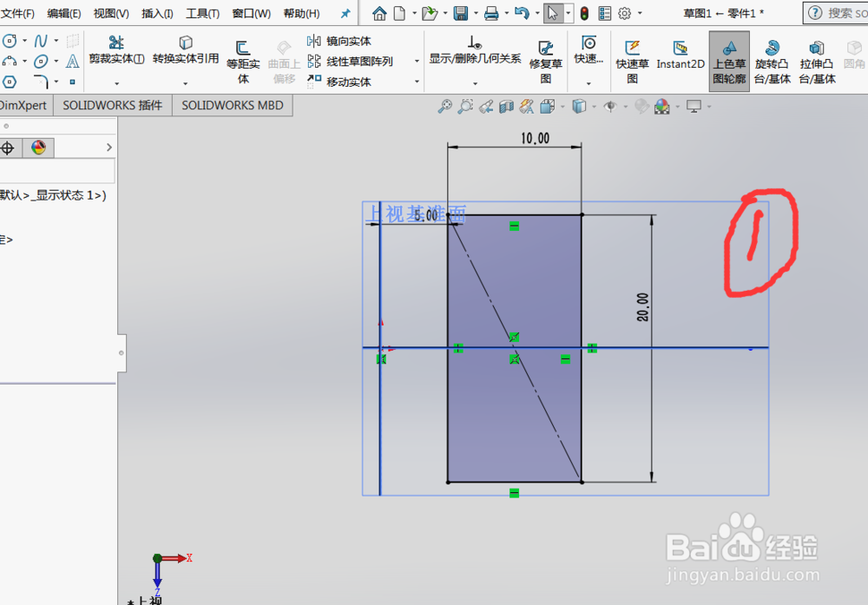This screenshot has width=868, height=605.
Task: Open Options gear dropdown arrow
Action: click(x=641, y=13)
